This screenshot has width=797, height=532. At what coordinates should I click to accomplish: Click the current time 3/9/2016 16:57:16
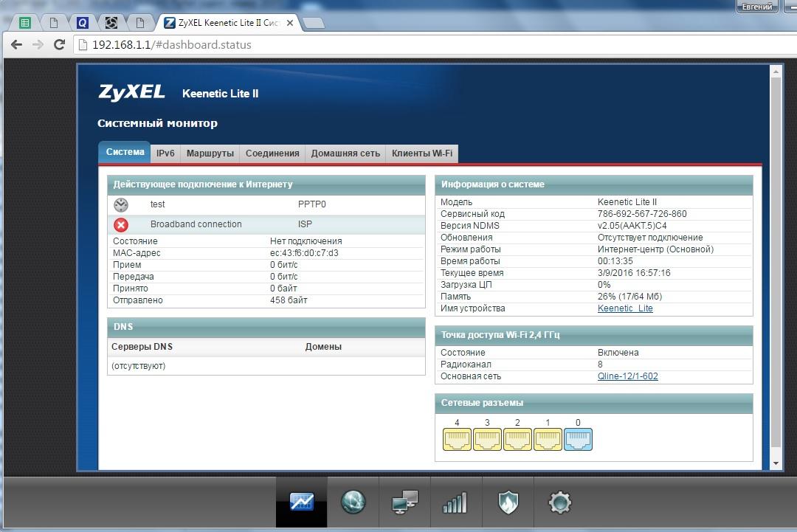click(x=634, y=273)
